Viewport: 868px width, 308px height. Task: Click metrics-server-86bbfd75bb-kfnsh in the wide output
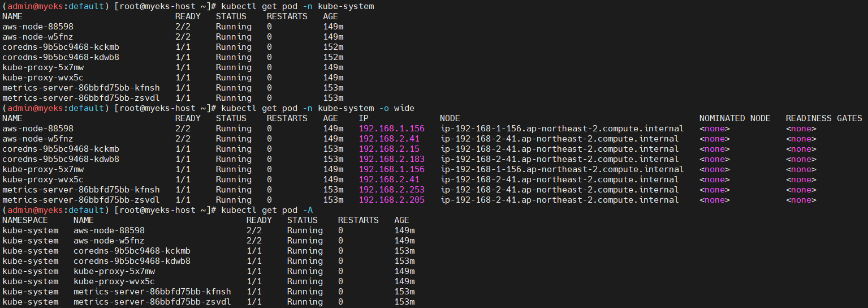81,190
